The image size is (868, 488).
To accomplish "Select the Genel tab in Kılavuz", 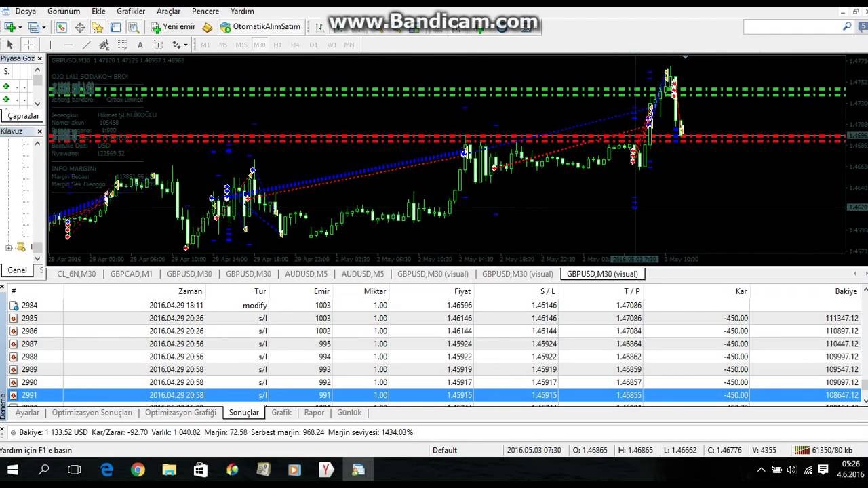I will tap(17, 270).
